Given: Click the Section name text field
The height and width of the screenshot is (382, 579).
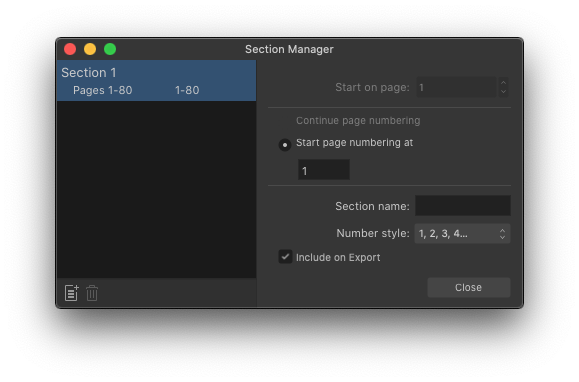Looking at the screenshot, I should [463, 206].
